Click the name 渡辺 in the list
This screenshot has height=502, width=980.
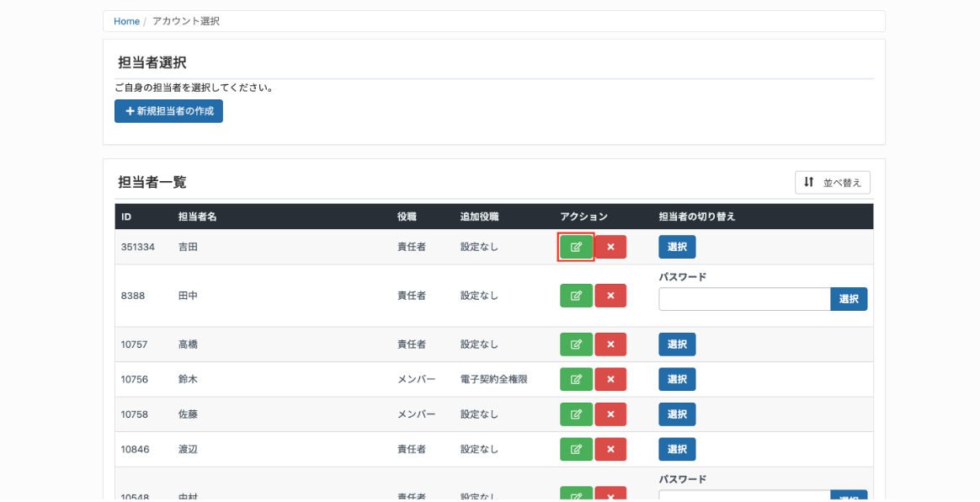(188, 450)
